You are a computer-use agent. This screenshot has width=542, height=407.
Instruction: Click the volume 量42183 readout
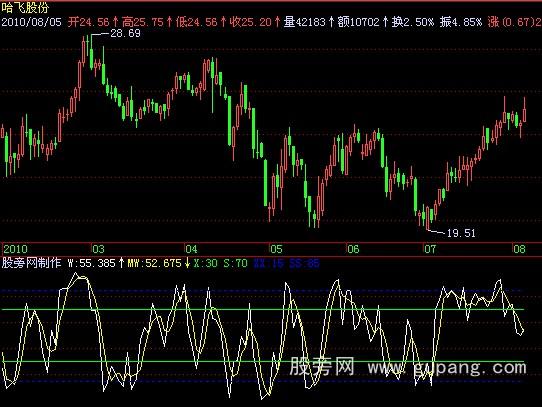(x=305, y=22)
